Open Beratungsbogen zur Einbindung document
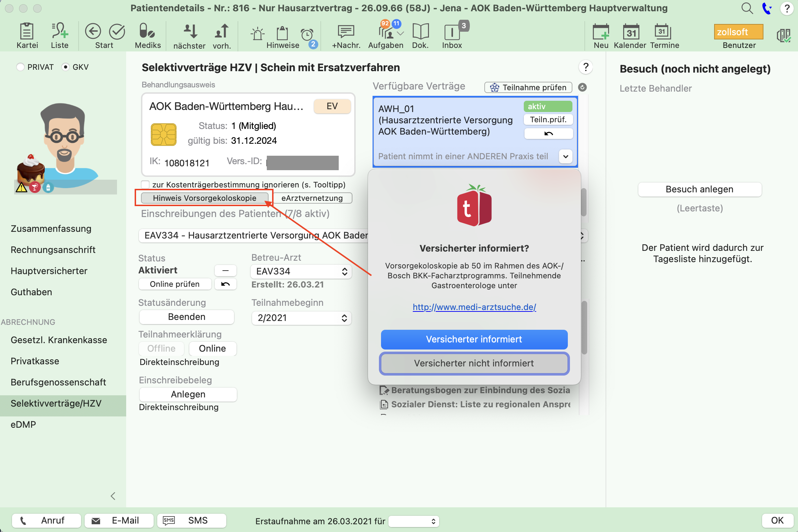Image resolution: width=798 pixels, height=532 pixels. (x=475, y=390)
